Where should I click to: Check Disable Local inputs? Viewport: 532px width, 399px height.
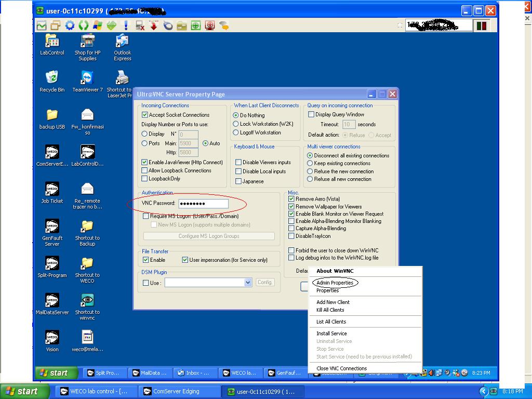tap(238, 171)
